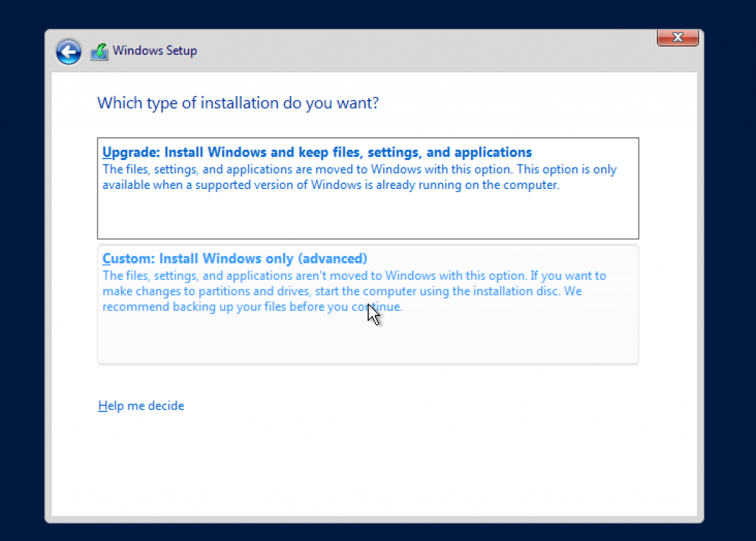This screenshot has width=756, height=541.
Task: Click the Custom option heading text
Action: pyautogui.click(x=235, y=258)
